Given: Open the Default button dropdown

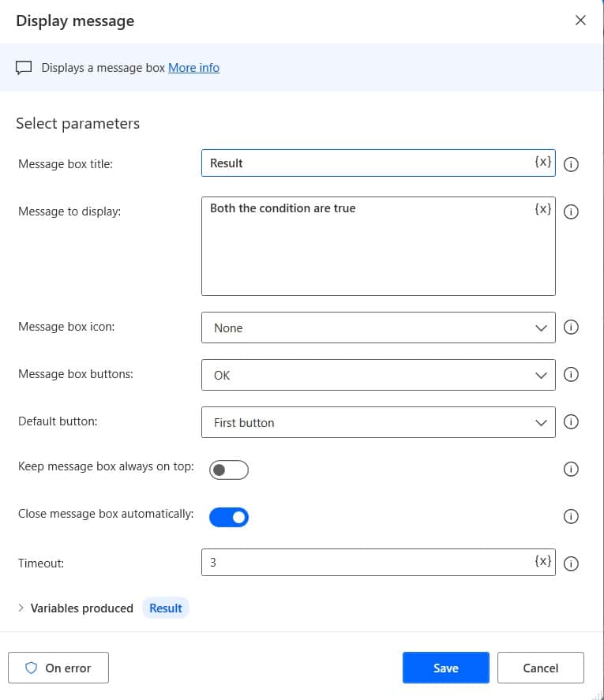Looking at the screenshot, I should (378, 422).
